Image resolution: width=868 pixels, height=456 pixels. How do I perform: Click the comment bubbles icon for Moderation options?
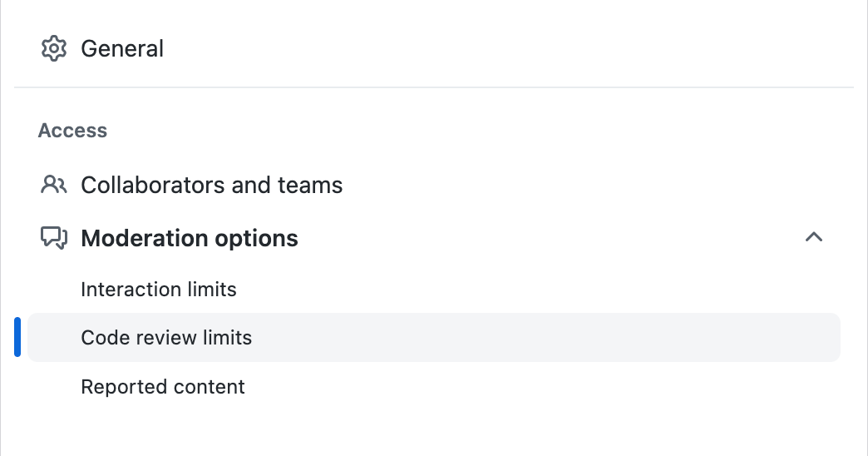click(x=53, y=238)
